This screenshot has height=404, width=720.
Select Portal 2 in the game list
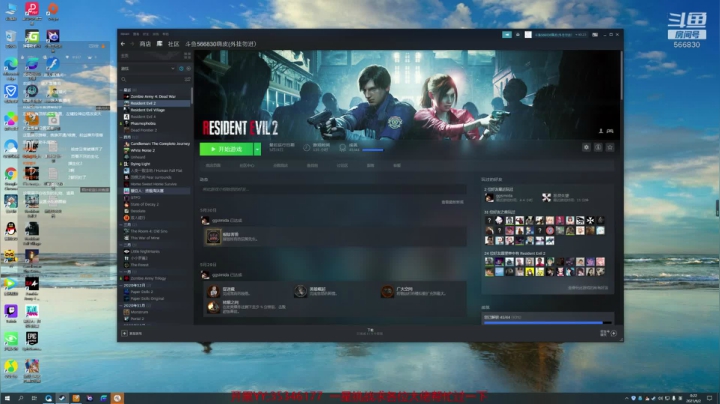(137, 319)
